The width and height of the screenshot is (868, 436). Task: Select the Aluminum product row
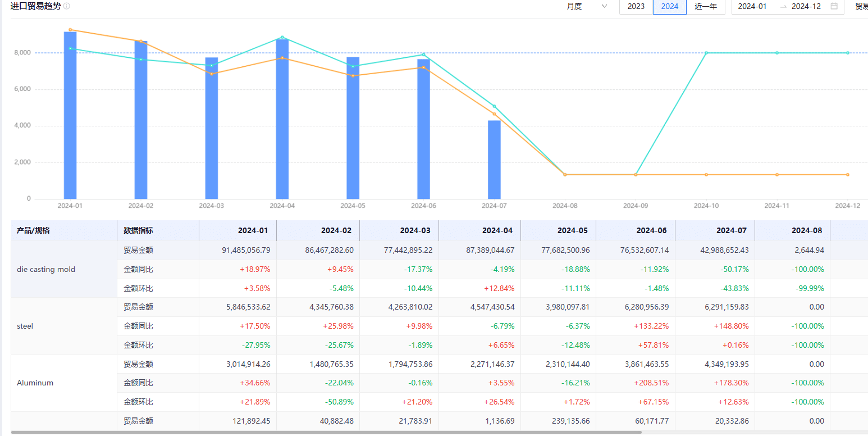click(35, 383)
